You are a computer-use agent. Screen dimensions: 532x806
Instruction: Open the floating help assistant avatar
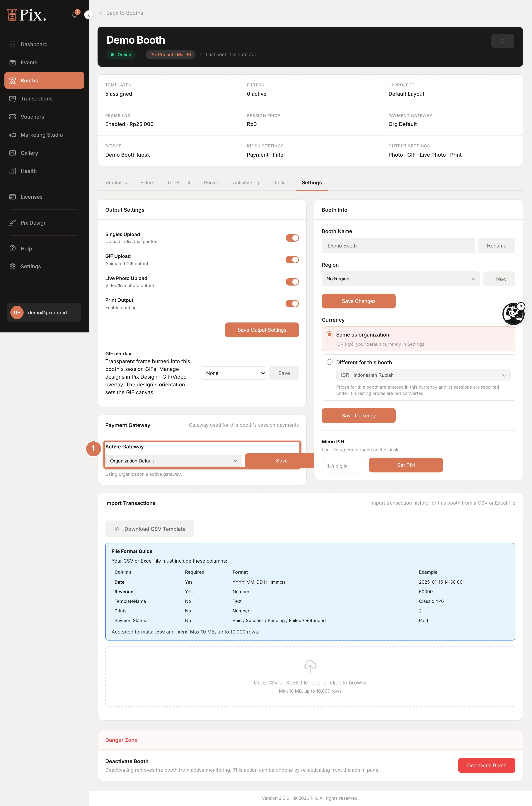513,314
